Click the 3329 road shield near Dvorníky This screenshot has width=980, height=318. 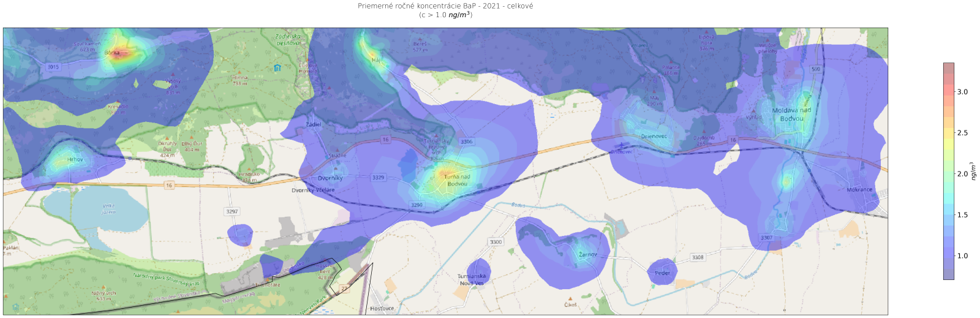point(379,178)
